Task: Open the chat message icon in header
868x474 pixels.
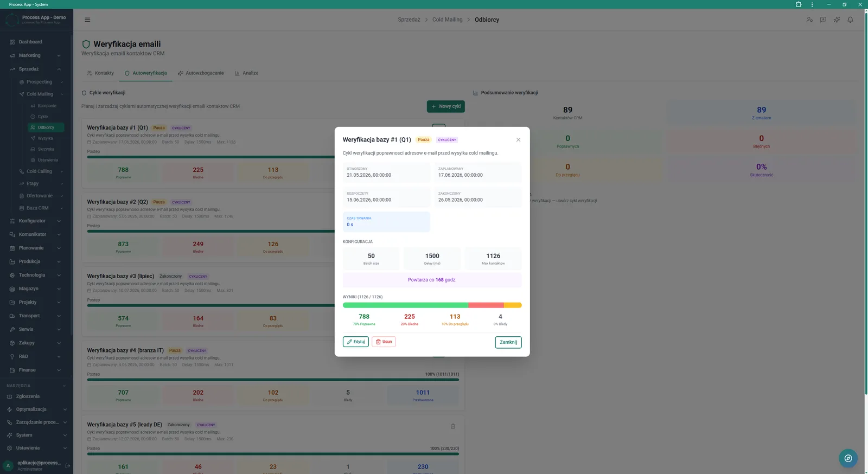Action: click(823, 20)
